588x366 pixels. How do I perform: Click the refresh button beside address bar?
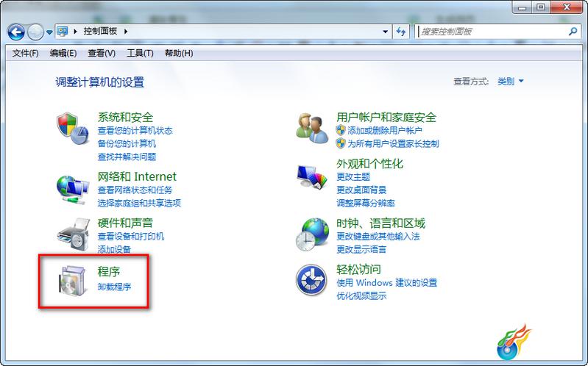(401, 32)
